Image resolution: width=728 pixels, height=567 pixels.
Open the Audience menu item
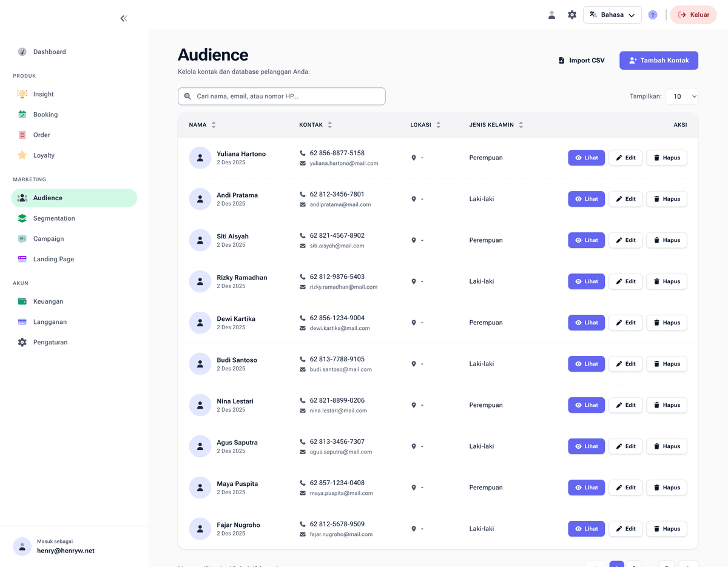point(47,198)
